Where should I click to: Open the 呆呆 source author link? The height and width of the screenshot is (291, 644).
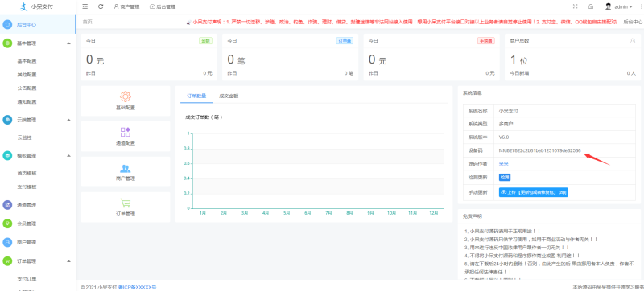[504, 163]
